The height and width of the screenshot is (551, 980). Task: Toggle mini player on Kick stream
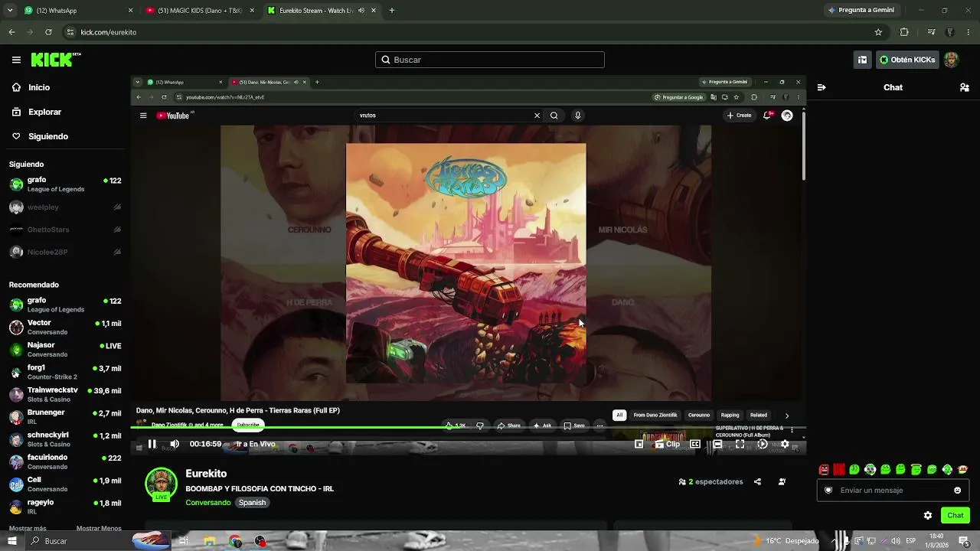click(639, 444)
